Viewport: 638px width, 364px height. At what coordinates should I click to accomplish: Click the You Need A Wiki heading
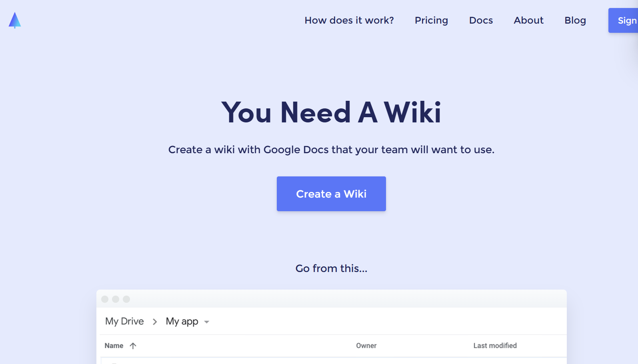point(331,112)
